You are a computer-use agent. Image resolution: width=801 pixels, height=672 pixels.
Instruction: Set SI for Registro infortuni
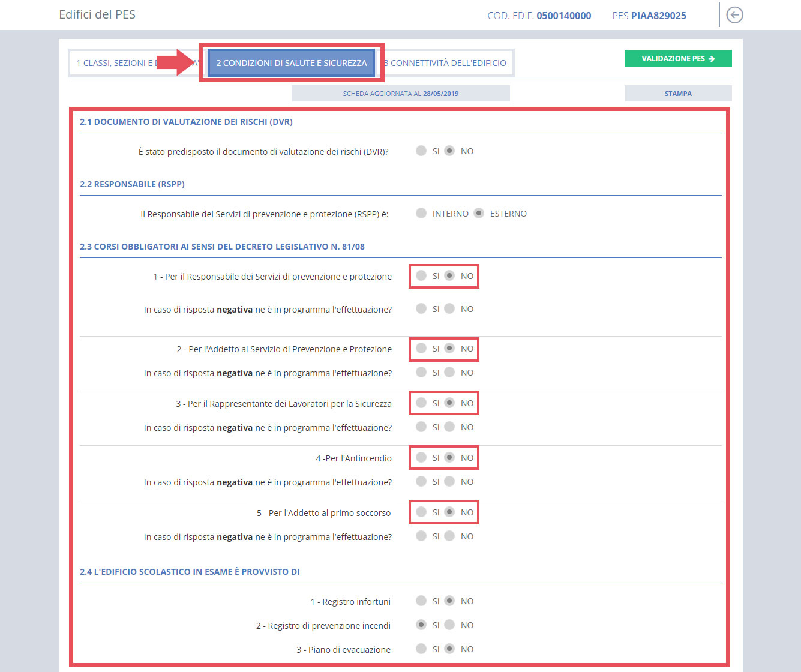(x=421, y=601)
